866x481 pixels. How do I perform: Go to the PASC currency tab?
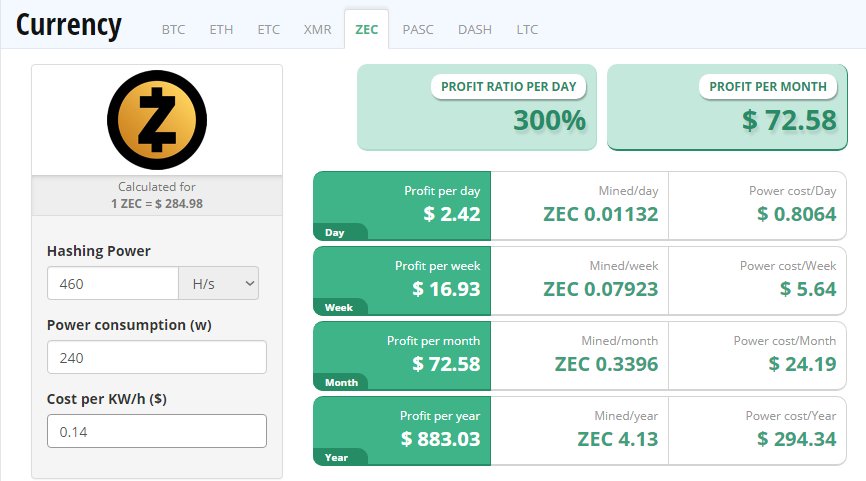[x=418, y=29]
